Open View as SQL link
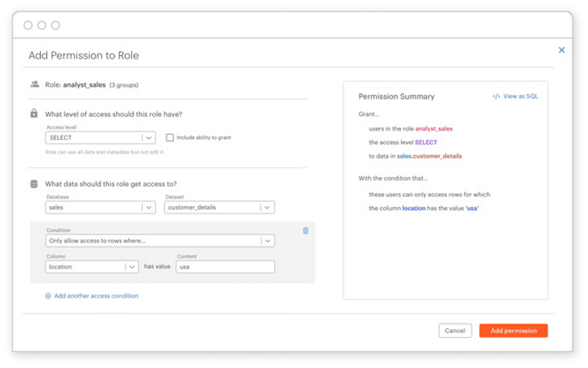This screenshot has width=588, height=368. (x=521, y=96)
